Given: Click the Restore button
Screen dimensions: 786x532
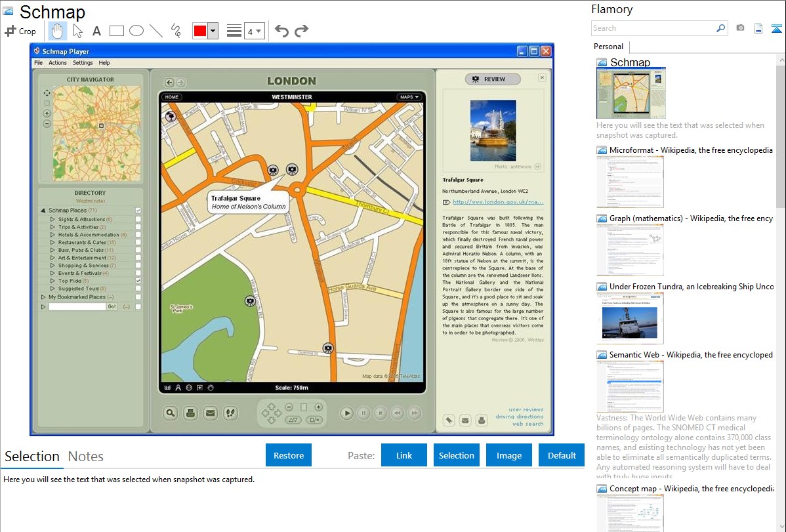Looking at the screenshot, I should [x=289, y=455].
